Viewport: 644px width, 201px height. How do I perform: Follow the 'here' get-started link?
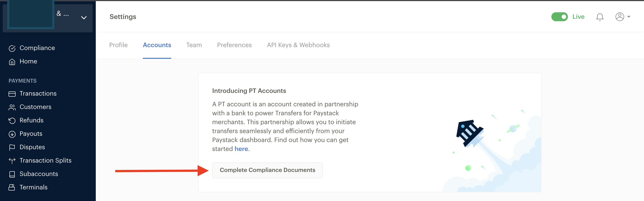coord(241,149)
